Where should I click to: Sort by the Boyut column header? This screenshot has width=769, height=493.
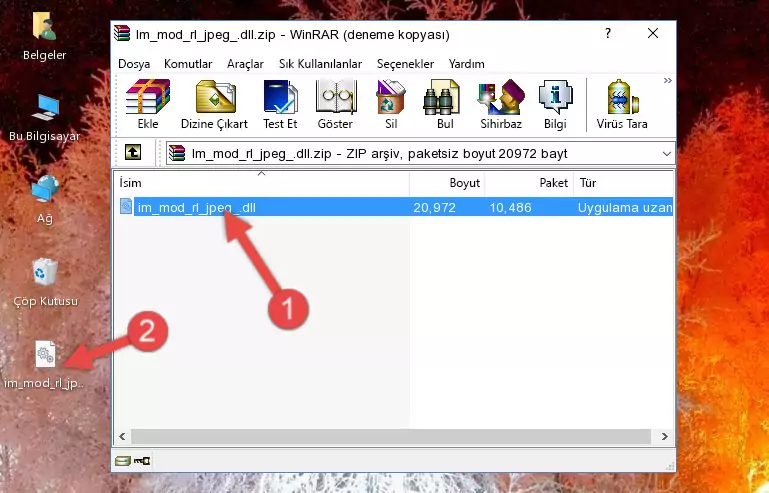(447, 182)
